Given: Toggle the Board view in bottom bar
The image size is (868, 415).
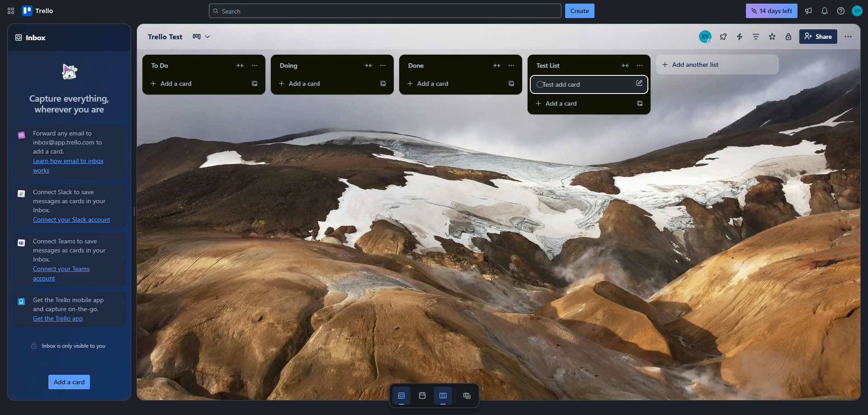Looking at the screenshot, I should pyautogui.click(x=443, y=396).
